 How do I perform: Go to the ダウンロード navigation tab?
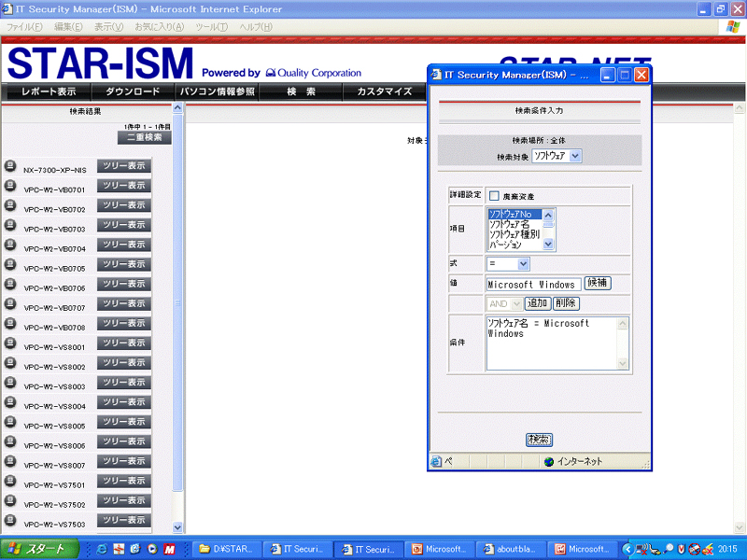(133, 91)
